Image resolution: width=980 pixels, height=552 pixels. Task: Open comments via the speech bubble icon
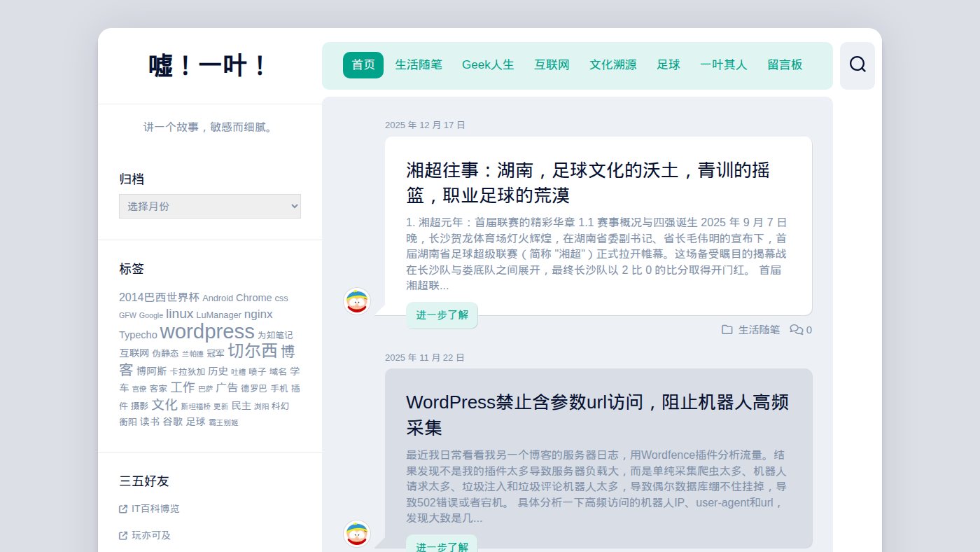(797, 329)
